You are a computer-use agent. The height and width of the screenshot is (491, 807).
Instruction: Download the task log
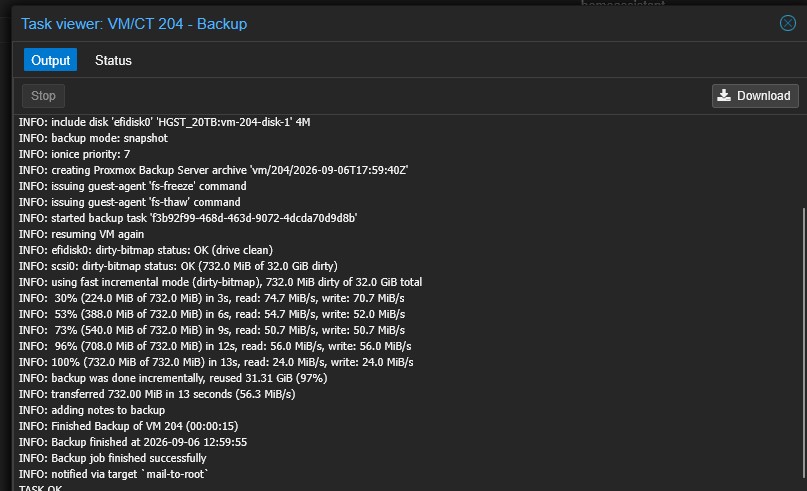click(x=755, y=96)
